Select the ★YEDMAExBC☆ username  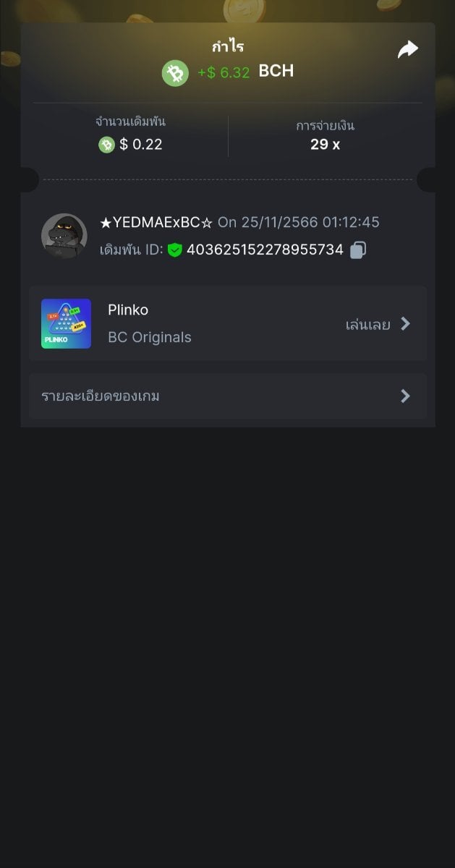(x=156, y=222)
